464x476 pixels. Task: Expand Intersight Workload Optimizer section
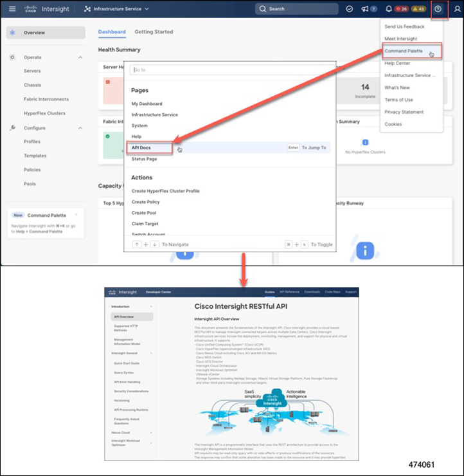tap(151, 443)
